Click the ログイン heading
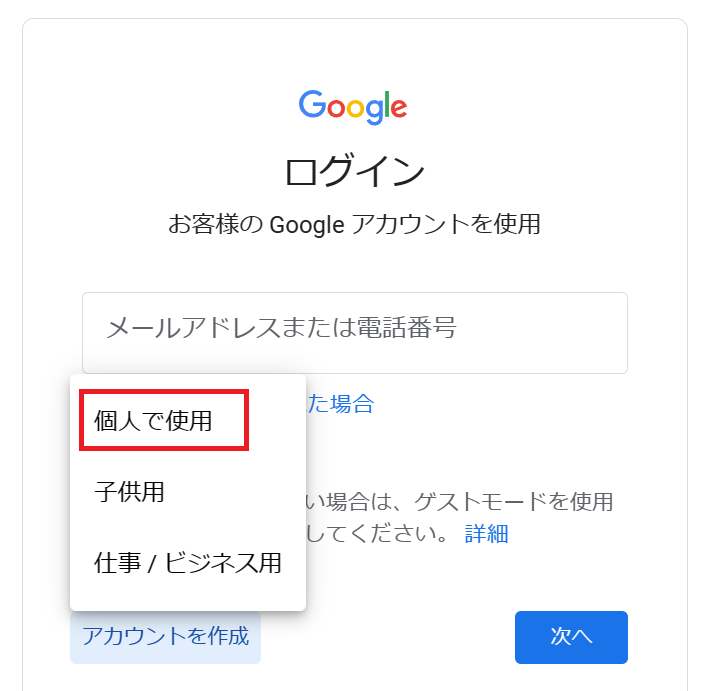Image resolution: width=718 pixels, height=691 pixels. tap(354, 172)
